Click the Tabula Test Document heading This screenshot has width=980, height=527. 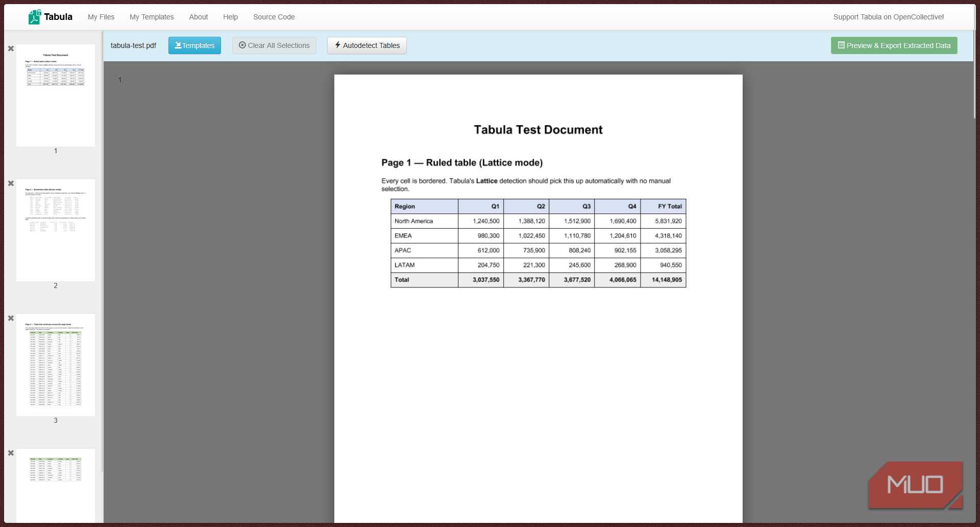[x=538, y=130]
